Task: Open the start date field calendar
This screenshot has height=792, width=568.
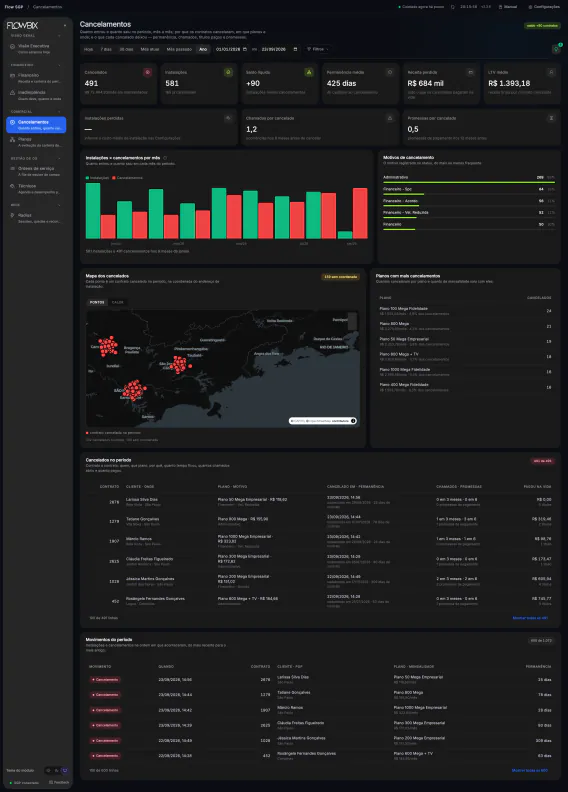Action: coord(245,49)
